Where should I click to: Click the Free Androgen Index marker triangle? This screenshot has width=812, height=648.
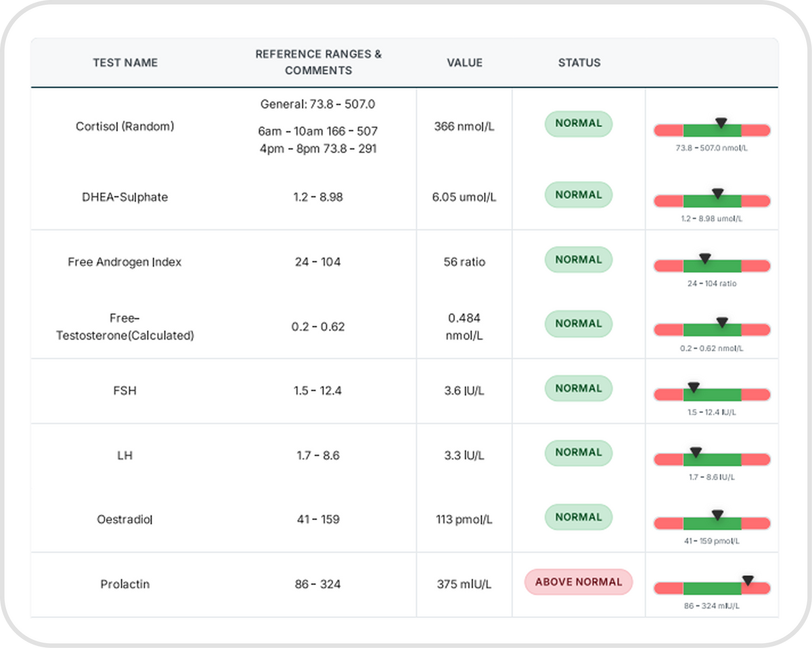coord(705,258)
